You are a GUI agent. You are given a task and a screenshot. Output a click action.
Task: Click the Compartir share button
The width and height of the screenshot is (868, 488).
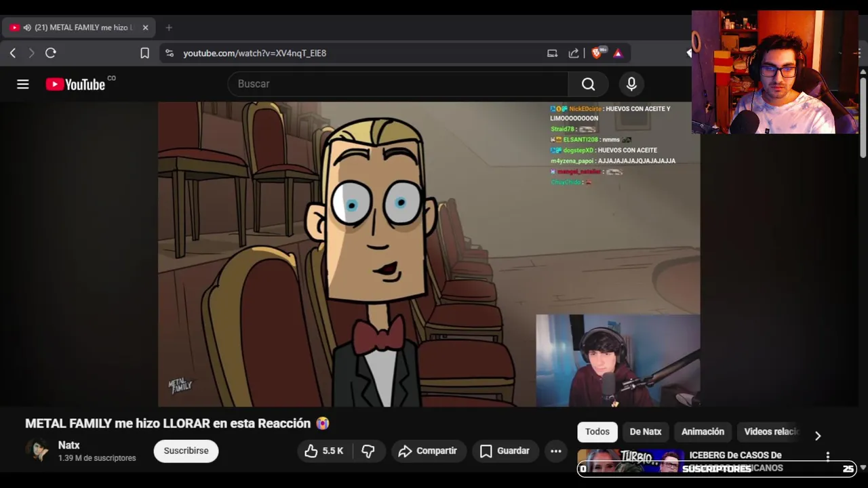[x=428, y=451]
